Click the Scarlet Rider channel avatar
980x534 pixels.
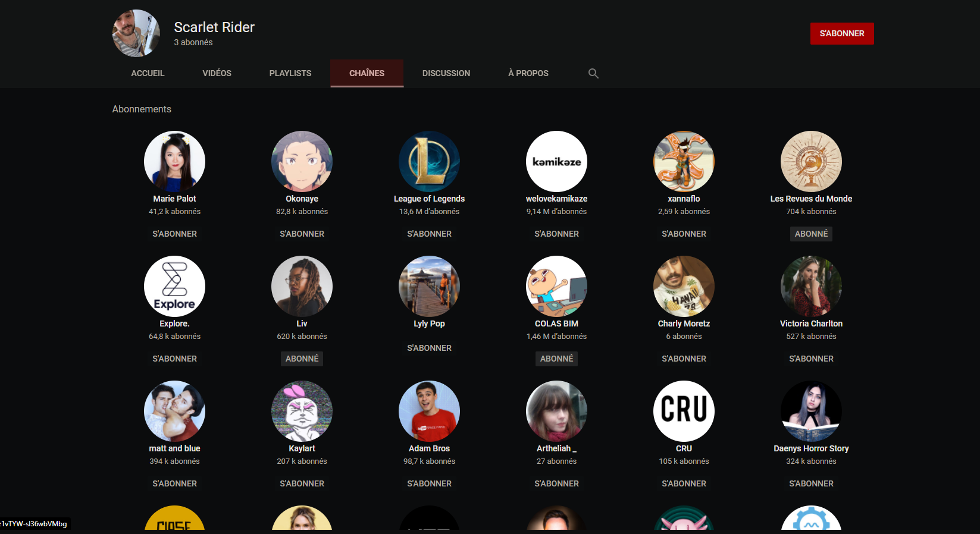click(x=136, y=33)
